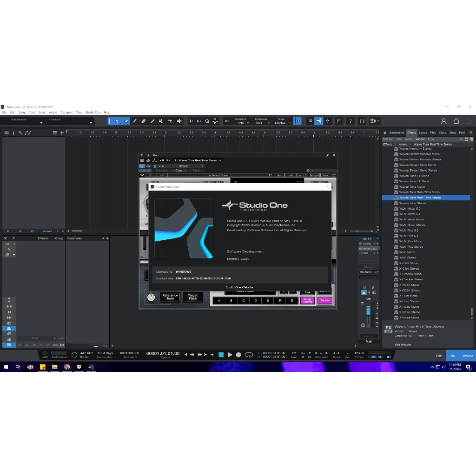Toggle loop button in transport bar

pyautogui.click(x=249, y=355)
